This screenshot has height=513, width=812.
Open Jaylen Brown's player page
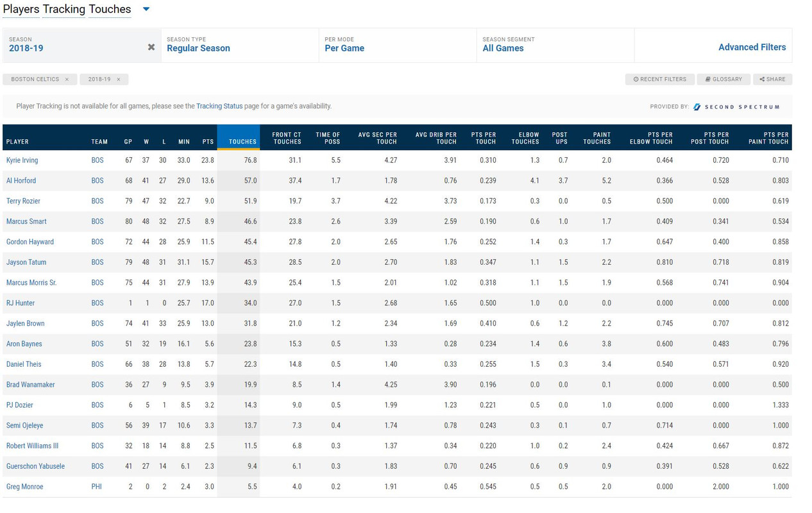click(x=26, y=324)
